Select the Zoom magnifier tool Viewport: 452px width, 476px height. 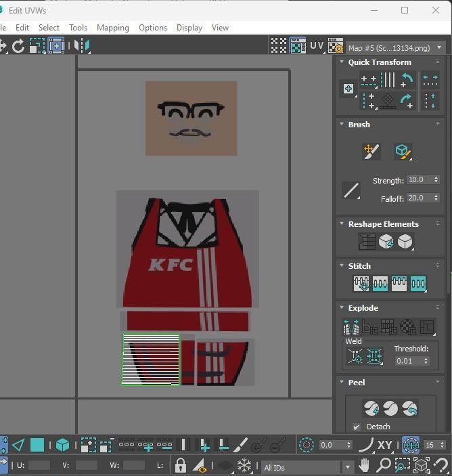pyautogui.click(x=384, y=465)
